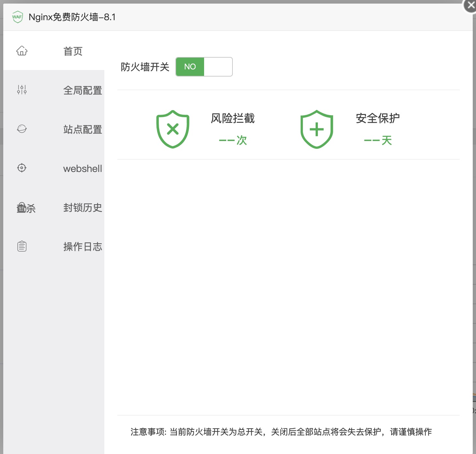
Task: Click the lock icon beside 封锁历史
Action: click(22, 207)
